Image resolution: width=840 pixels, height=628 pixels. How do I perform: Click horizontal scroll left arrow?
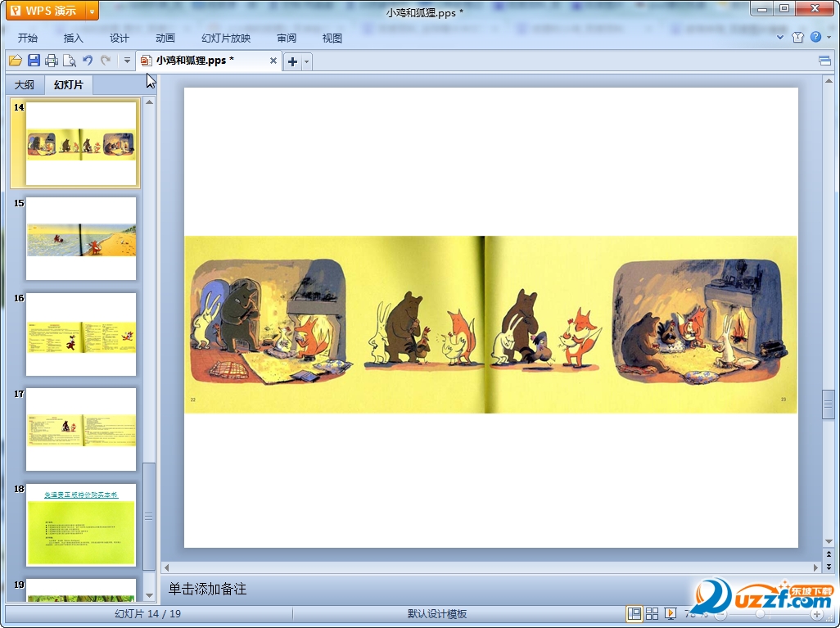coord(166,567)
